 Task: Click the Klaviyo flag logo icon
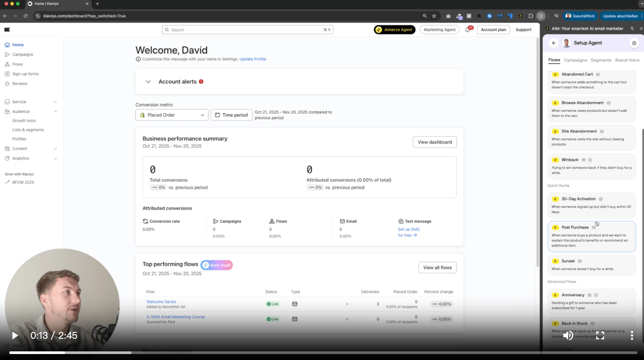[7, 30]
